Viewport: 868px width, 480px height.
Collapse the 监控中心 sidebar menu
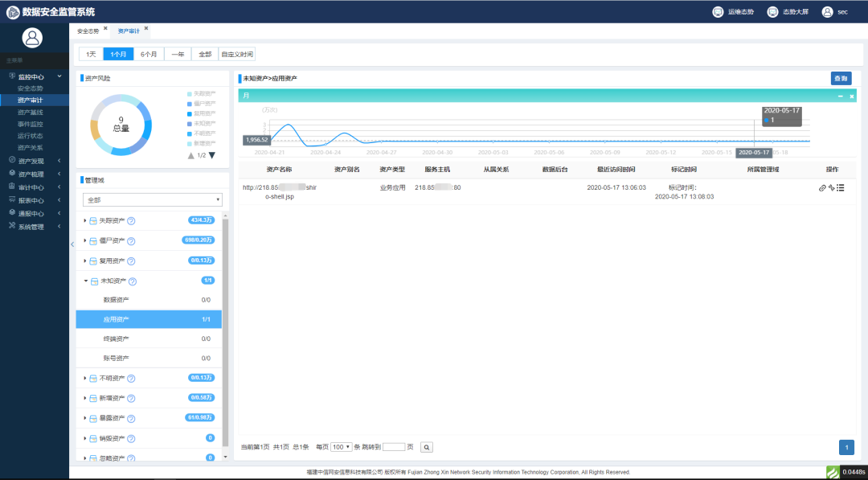[35, 77]
